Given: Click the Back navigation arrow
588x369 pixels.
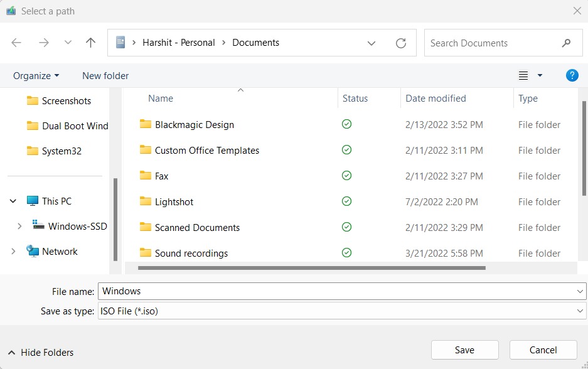Looking at the screenshot, I should tap(16, 43).
